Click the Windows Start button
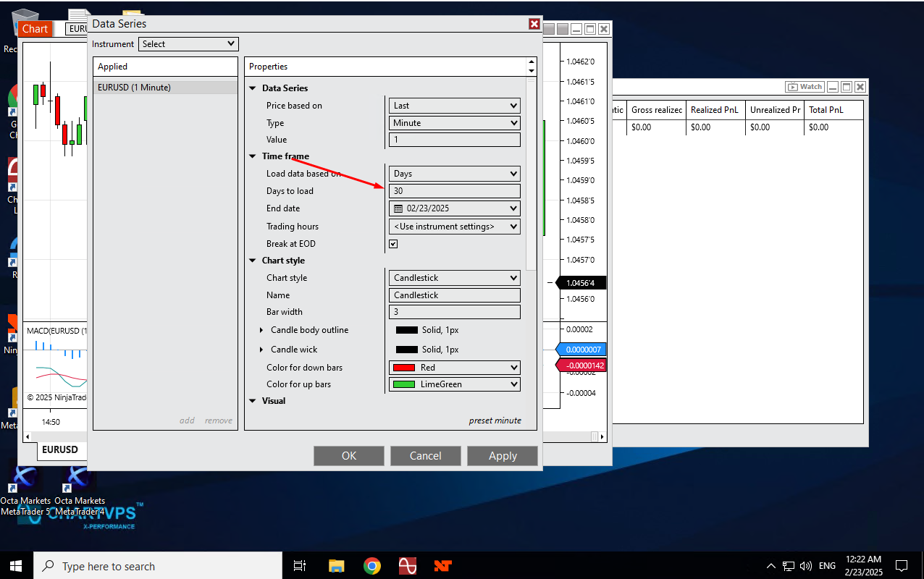This screenshot has height=579, width=924. click(16, 566)
